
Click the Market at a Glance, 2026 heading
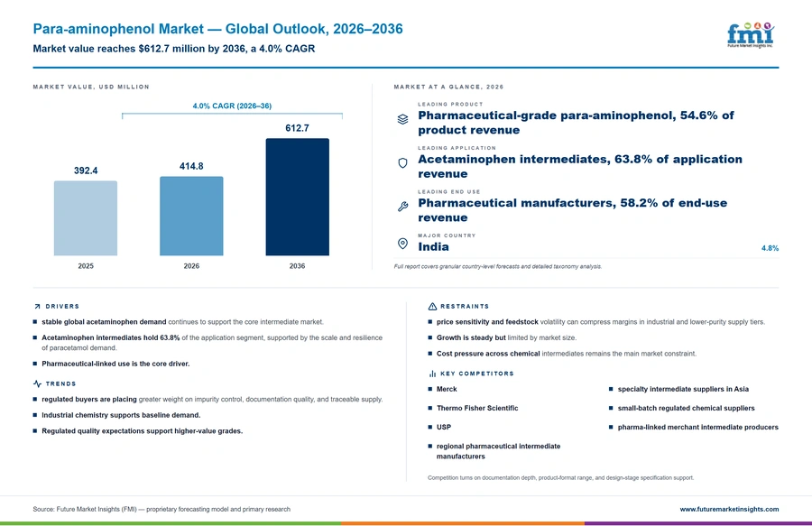(448, 87)
